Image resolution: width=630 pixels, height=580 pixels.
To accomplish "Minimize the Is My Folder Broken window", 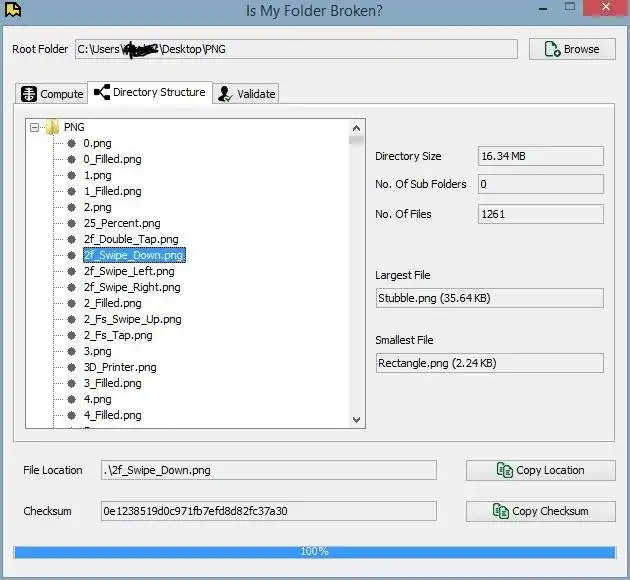I will [543, 8].
